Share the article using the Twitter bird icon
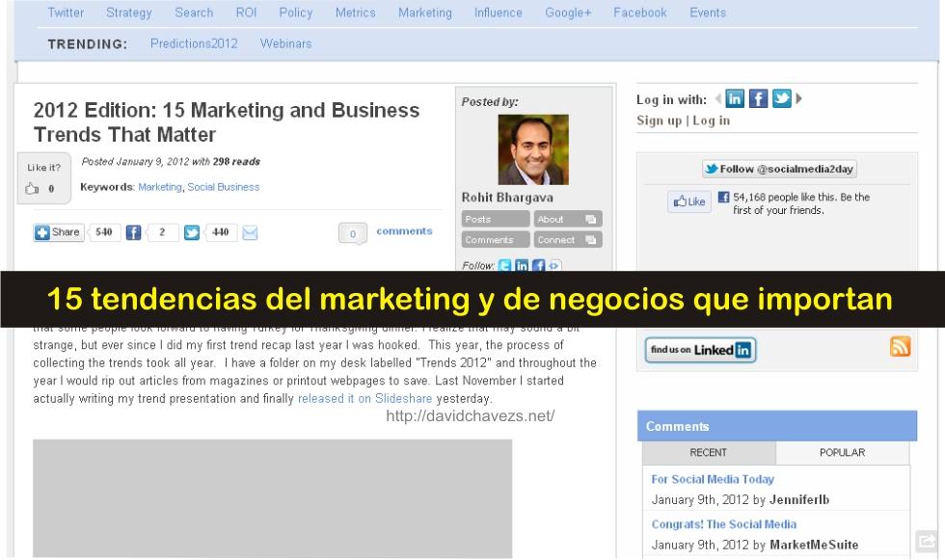 pyautogui.click(x=190, y=232)
